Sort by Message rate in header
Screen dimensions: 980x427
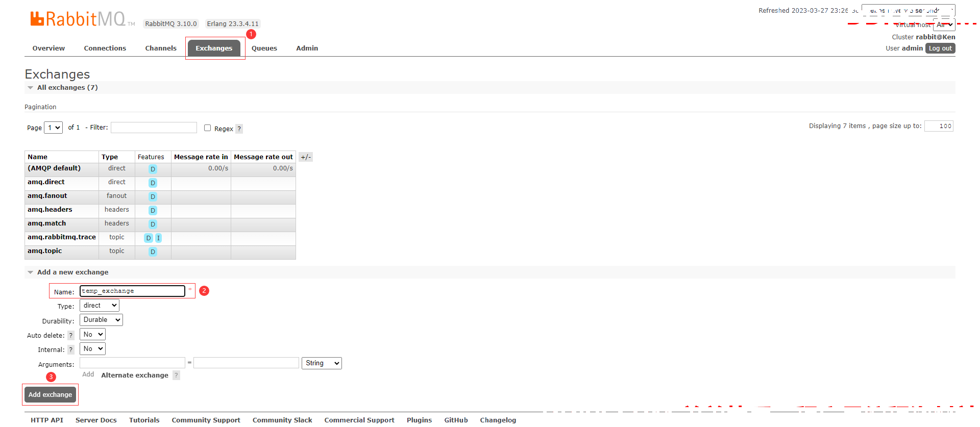201,157
